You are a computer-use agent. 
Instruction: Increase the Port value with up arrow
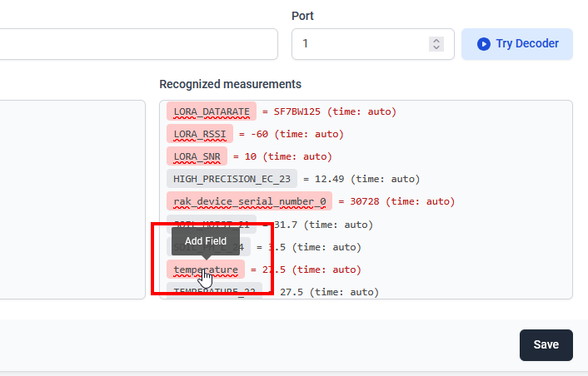tap(436, 40)
